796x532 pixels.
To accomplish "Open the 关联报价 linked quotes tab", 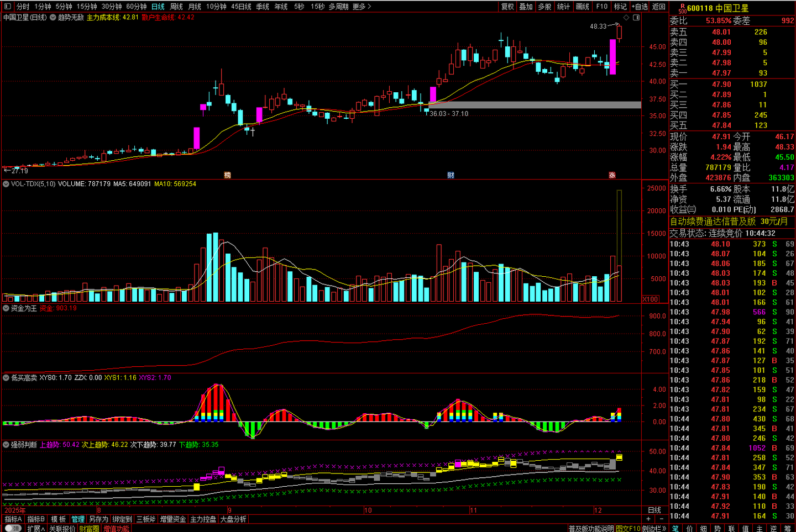I will [x=62, y=529].
